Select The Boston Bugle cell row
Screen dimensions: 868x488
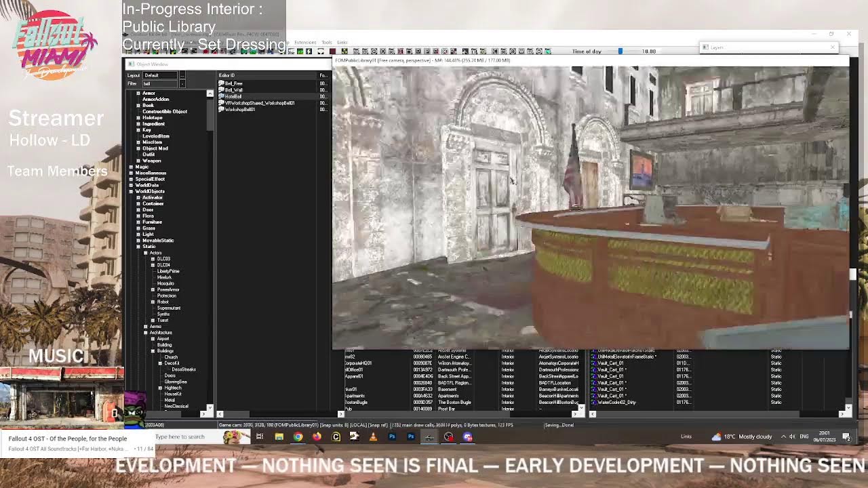tap(461, 403)
